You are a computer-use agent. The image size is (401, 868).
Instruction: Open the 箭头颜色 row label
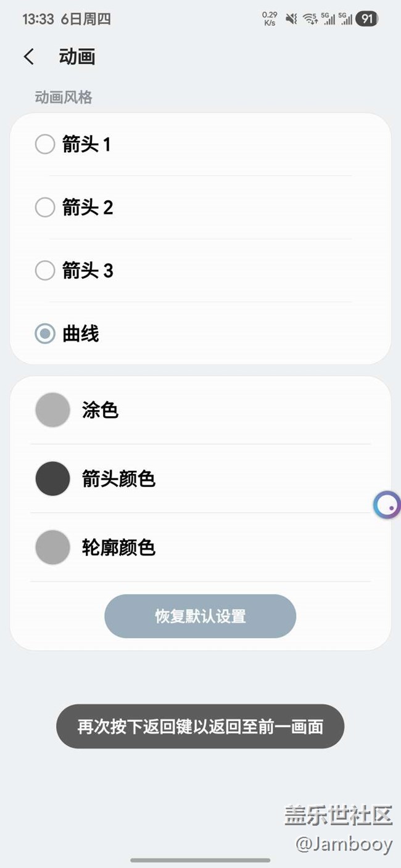[x=118, y=478]
